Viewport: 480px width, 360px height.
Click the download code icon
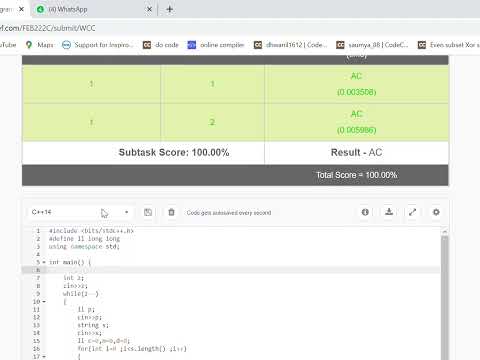pos(389,212)
